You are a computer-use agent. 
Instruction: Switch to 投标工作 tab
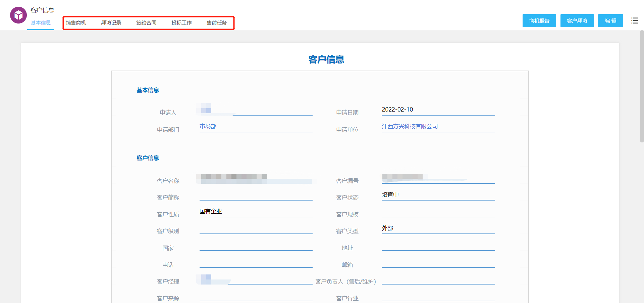point(181,23)
